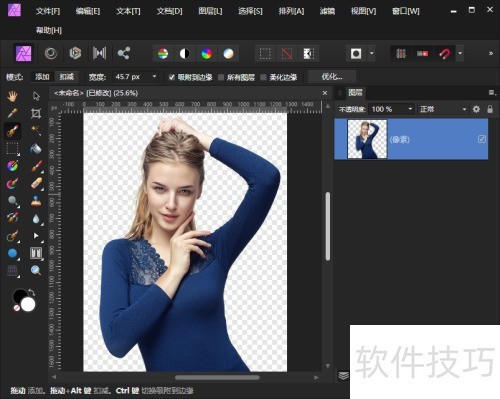This screenshot has height=399, width=500.
Task: Click the 优化... refine button
Action: coord(332,77)
